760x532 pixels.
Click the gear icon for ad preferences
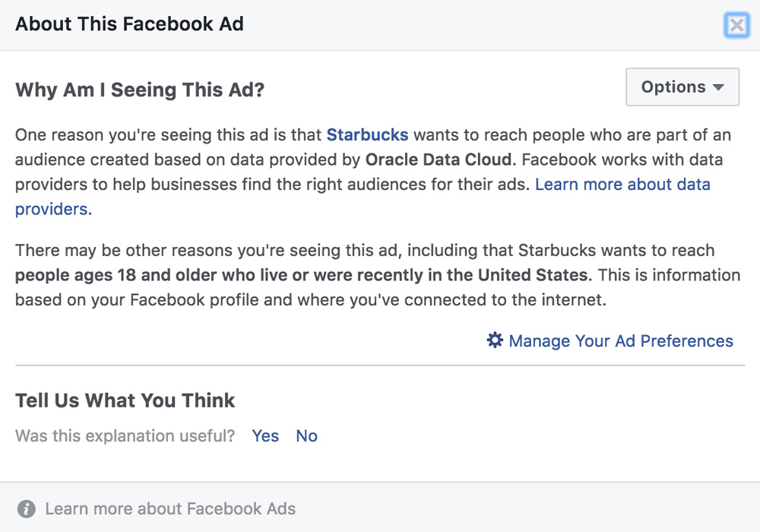pos(495,340)
